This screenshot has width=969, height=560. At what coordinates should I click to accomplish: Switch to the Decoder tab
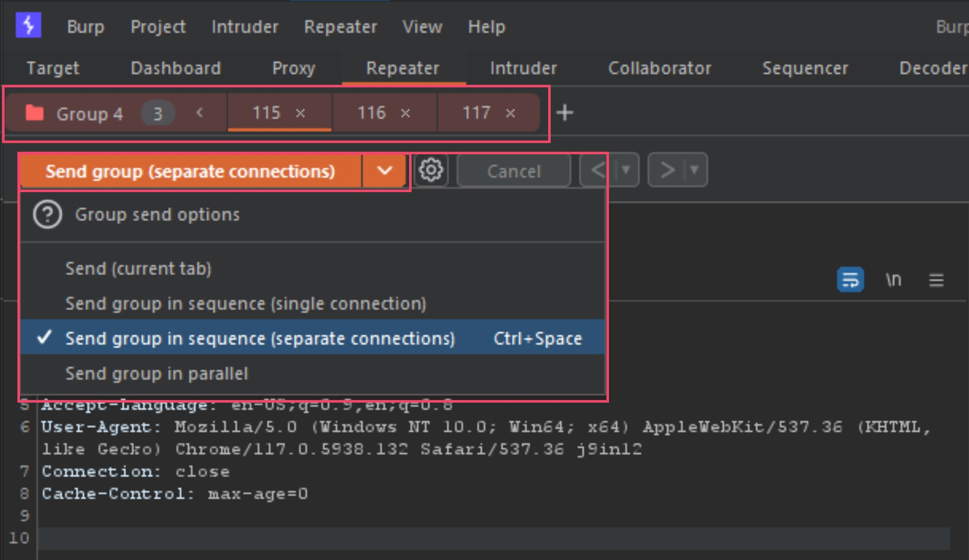pyautogui.click(x=933, y=68)
